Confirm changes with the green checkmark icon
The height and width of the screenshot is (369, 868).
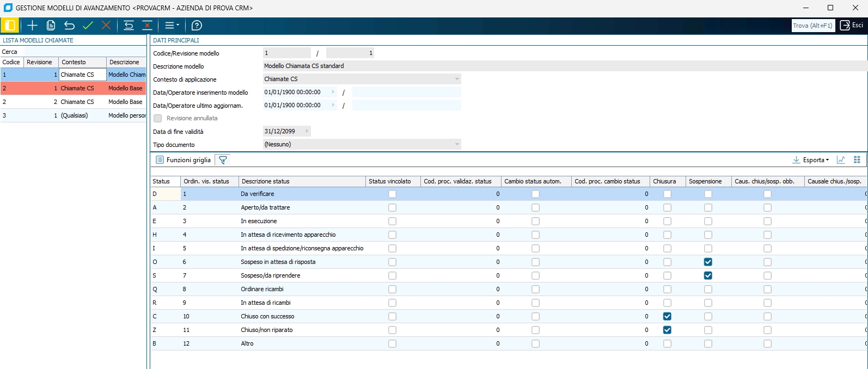pos(88,26)
